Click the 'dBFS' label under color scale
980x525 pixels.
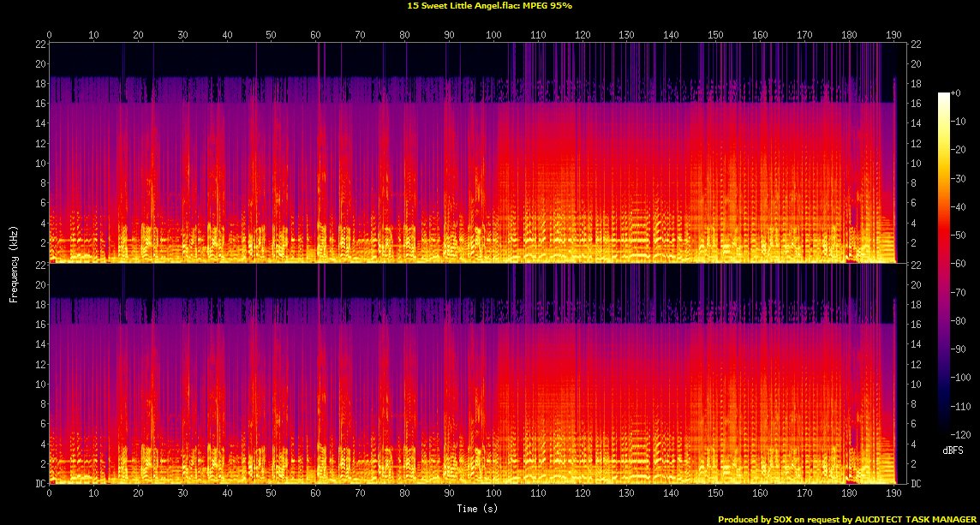click(x=953, y=450)
